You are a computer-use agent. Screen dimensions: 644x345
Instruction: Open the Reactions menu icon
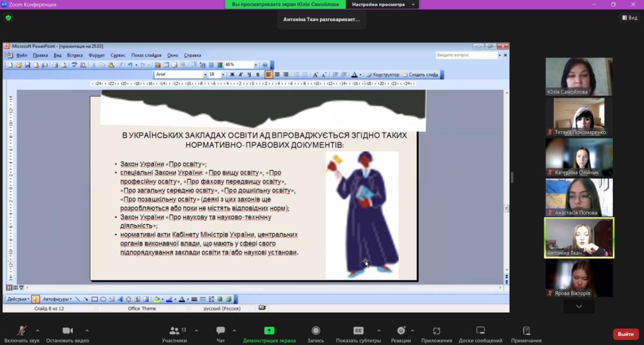400,331
